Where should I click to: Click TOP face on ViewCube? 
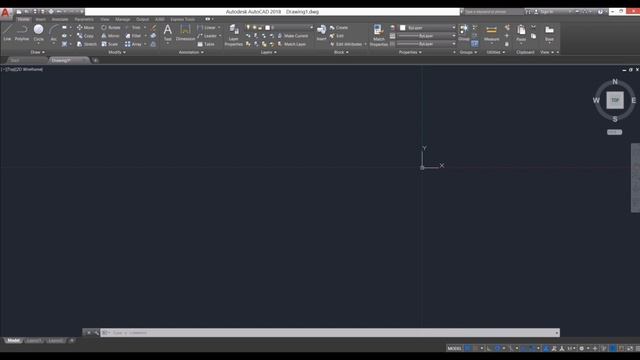coord(615,100)
